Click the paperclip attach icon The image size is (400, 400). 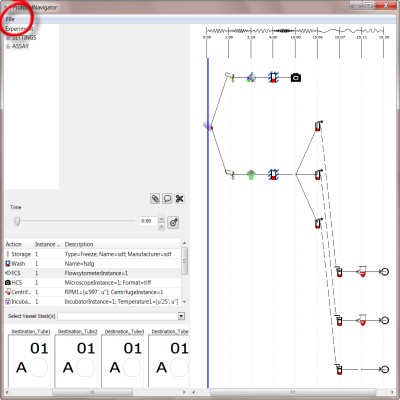pos(155,199)
